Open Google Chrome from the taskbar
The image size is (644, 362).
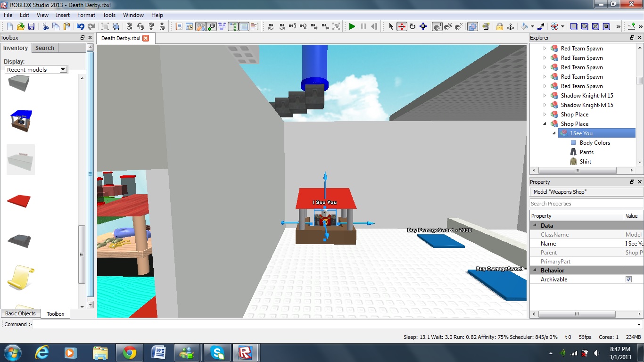(130, 353)
